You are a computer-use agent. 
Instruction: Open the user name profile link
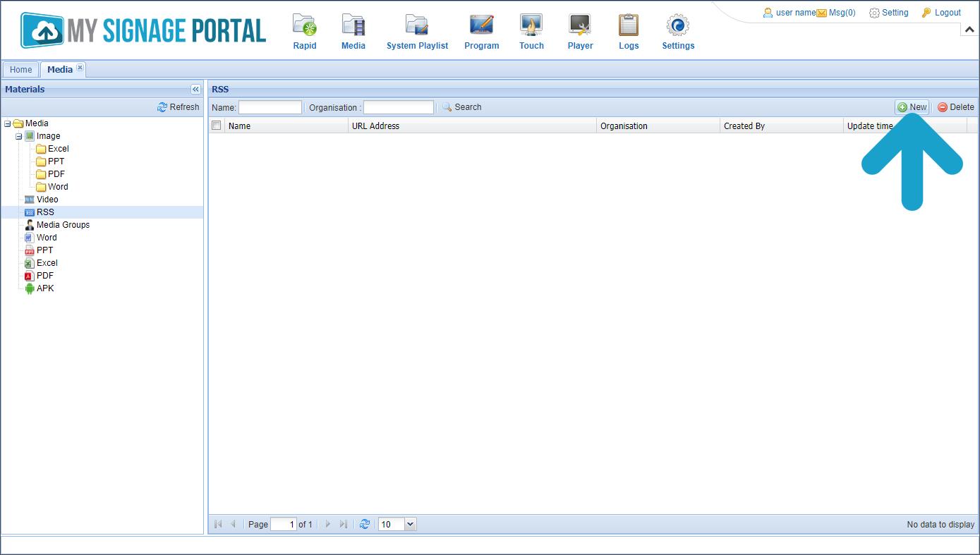[790, 13]
